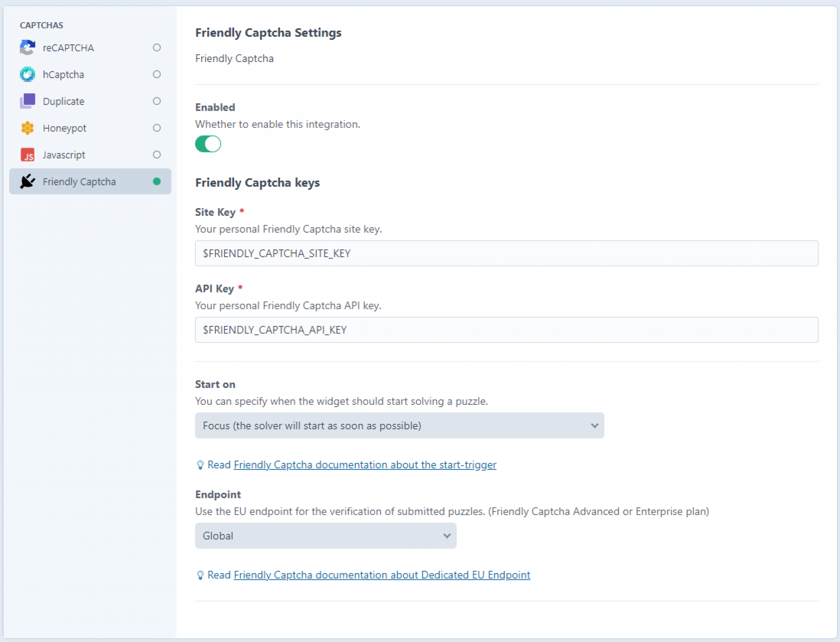This screenshot has width=840, height=642.
Task: Open Friendly Captcha start-trigger documentation link
Action: [x=365, y=465]
